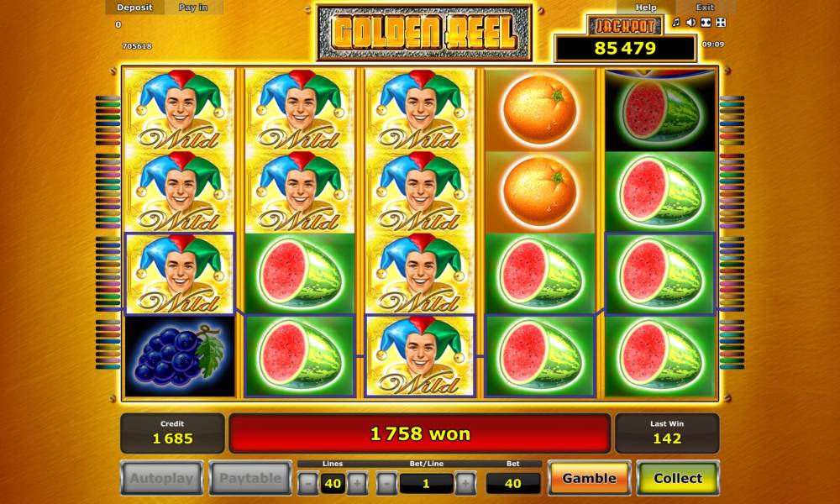Click the grapes symbol on first reel
840x504 pixels.
[180, 356]
